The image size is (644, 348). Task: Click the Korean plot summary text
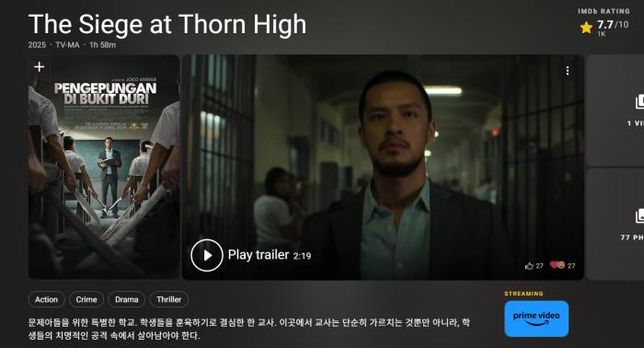pyautogui.click(x=249, y=329)
